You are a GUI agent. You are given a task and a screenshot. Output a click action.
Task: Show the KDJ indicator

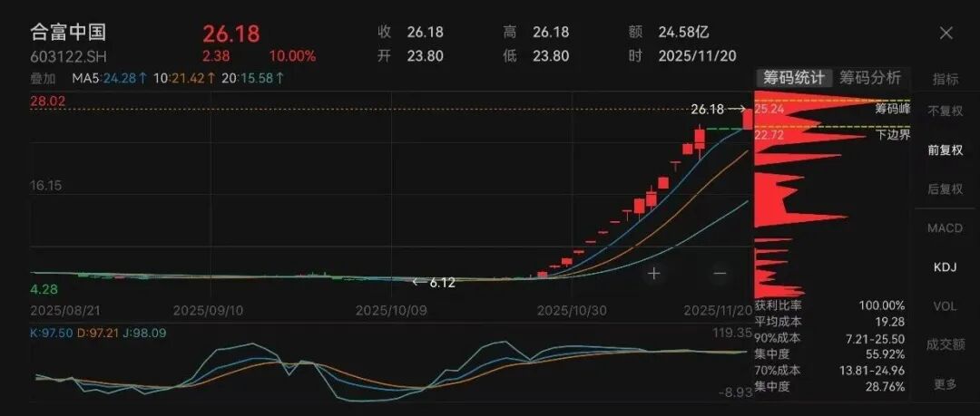[x=945, y=266]
